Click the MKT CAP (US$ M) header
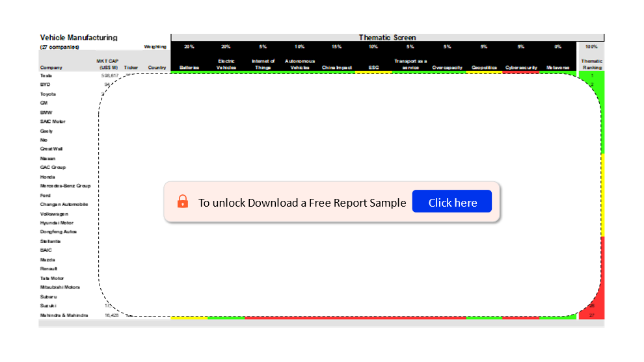644x362 pixels. tap(107, 64)
